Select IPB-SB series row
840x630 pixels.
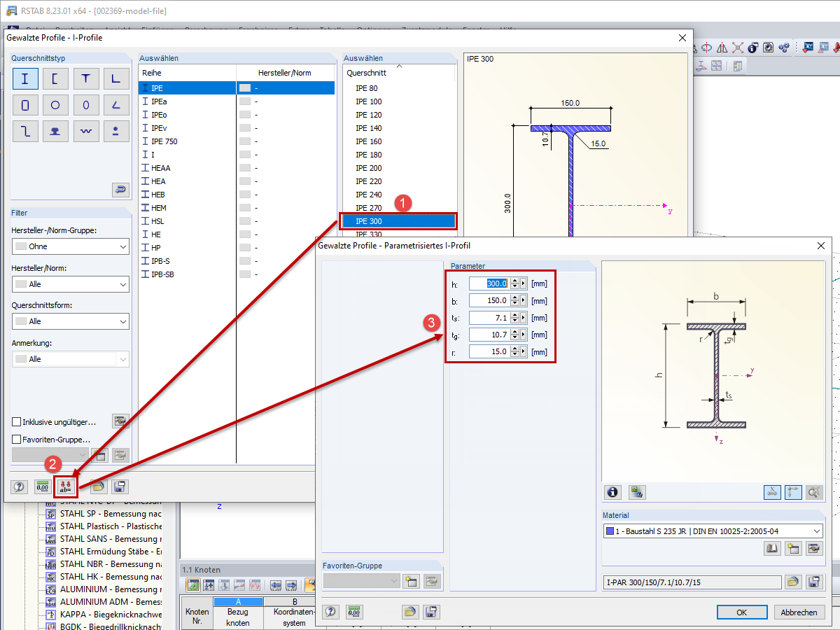[237, 274]
